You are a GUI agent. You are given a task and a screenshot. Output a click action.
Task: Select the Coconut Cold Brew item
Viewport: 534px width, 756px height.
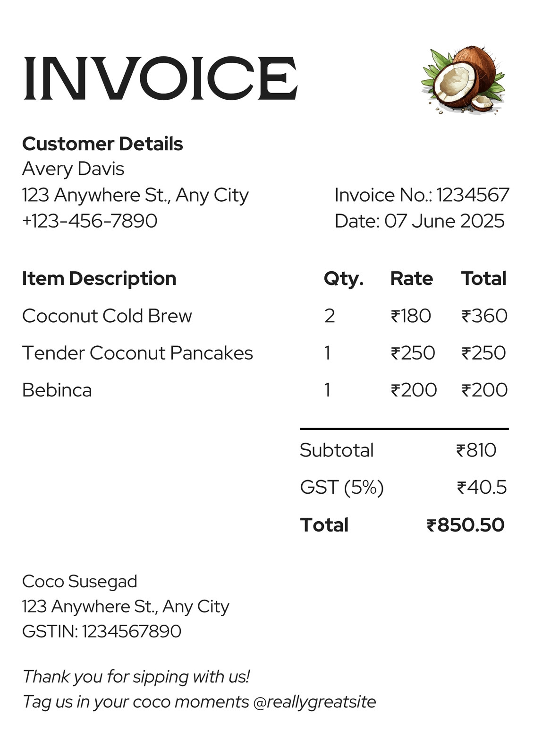pyautogui.click(x=107, y=316)
